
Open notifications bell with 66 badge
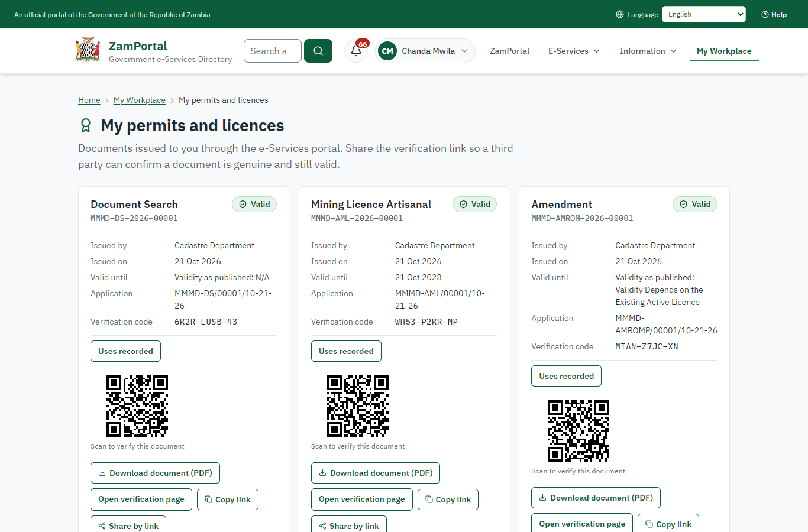coord(356,51)
